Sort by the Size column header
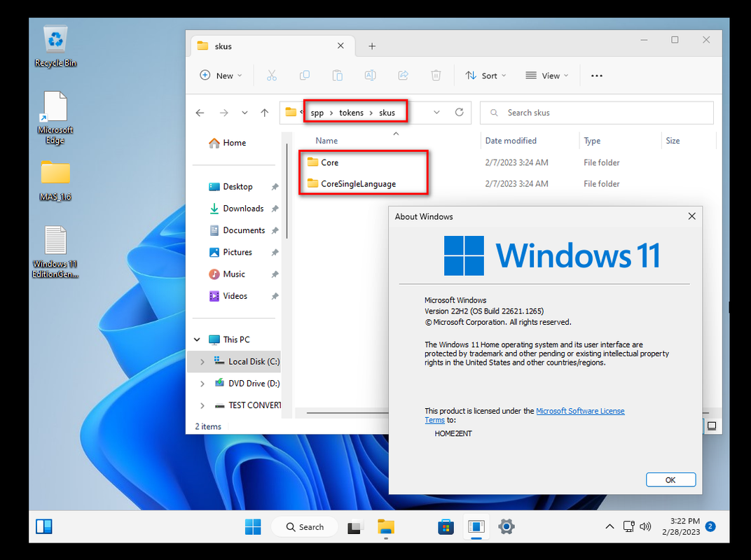Screen dimensions: 751x560 (673, 141)
